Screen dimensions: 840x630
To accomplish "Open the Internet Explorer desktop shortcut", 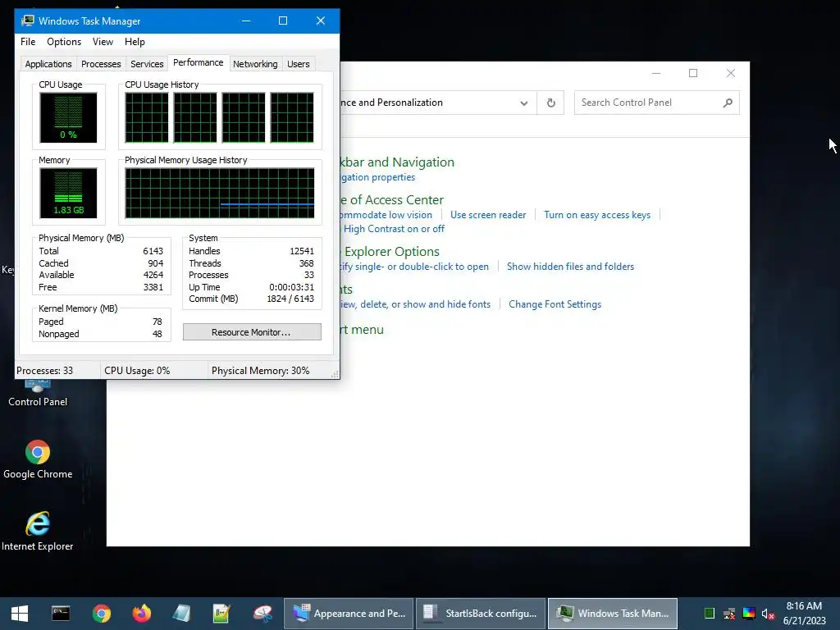I will (38, 532).
